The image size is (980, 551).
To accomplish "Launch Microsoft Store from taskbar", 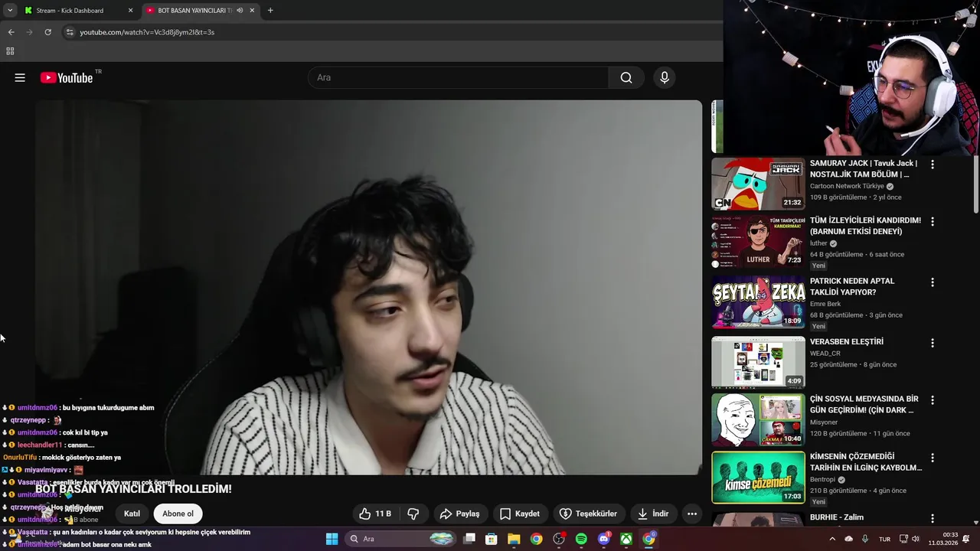I will pyautogui.click(x=492, y=539).
